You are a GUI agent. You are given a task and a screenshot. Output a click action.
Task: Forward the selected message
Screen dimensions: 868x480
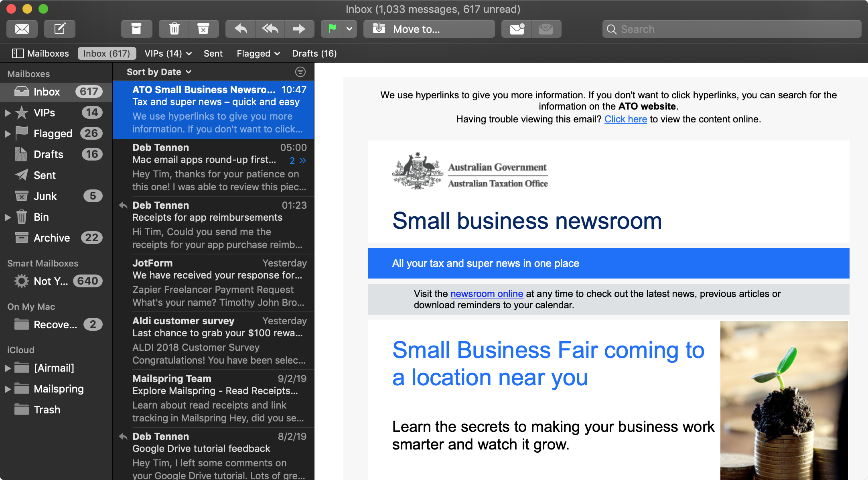299,29
